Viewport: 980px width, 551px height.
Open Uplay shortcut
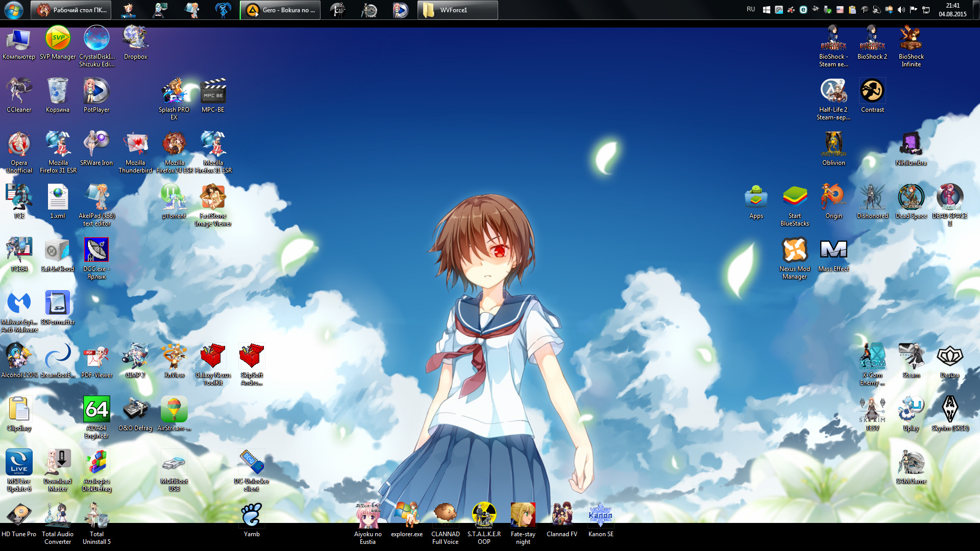[x=911, y=414]
